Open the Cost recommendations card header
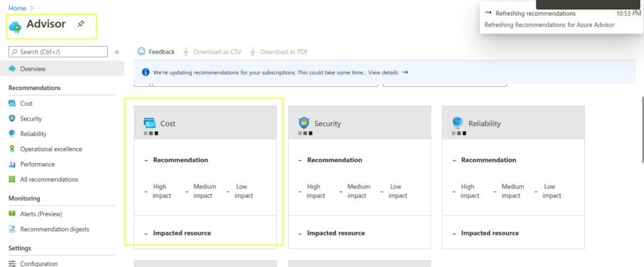Viewport: 644px width, 267px height. 206,123
